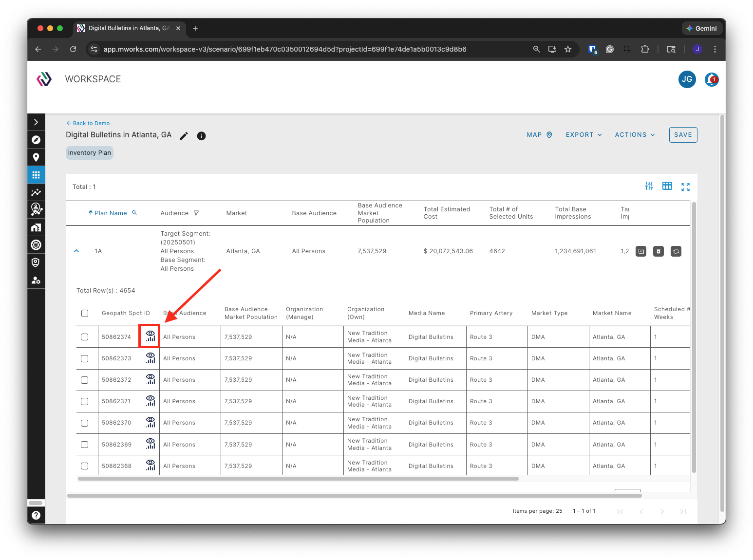Viewport: 753px width, 560px height.
Task: Show scenario info via info icon
Action: pos(201,136)
